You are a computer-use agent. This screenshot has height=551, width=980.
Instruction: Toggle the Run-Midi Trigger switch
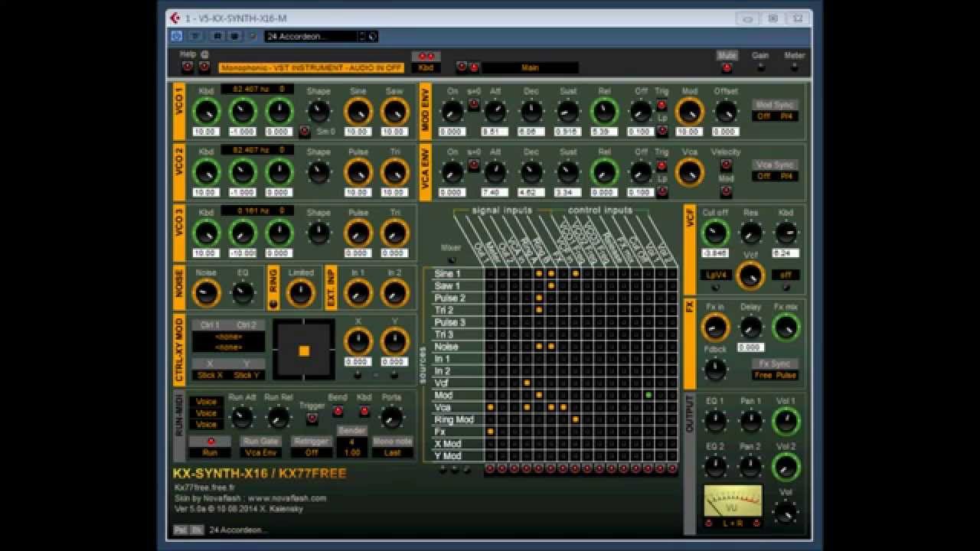[x=312, y=419]
